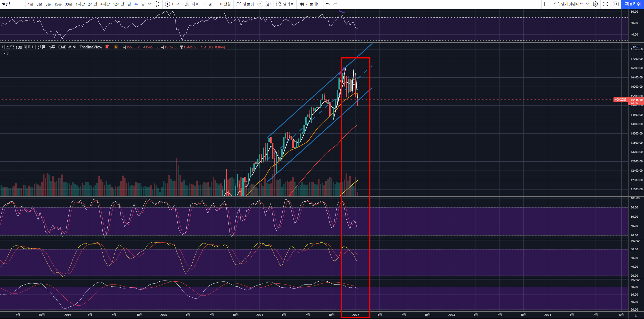
Task: Expand the 엘리엇웨이브 layout dropdown arrow
Action: click(x=587, y=4)
